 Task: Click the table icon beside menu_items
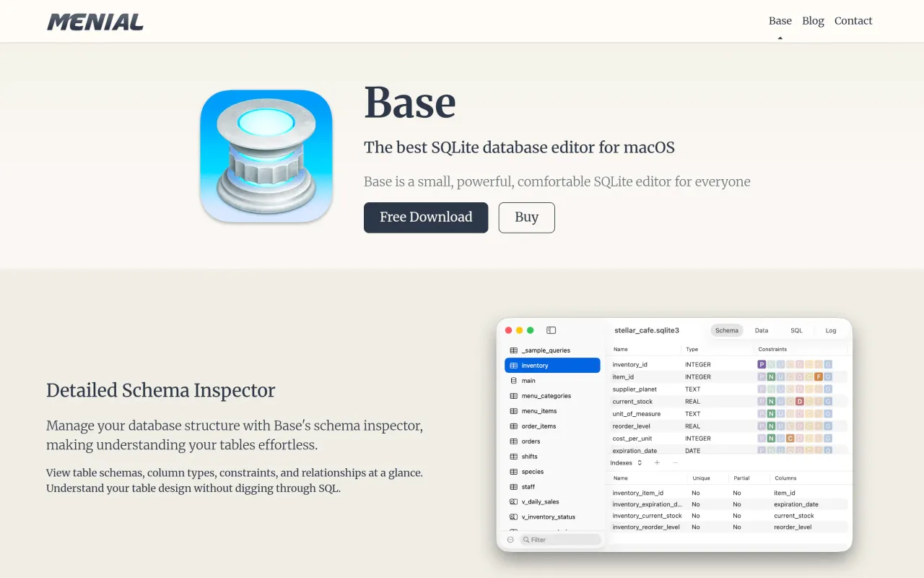[x=514, y=411]
